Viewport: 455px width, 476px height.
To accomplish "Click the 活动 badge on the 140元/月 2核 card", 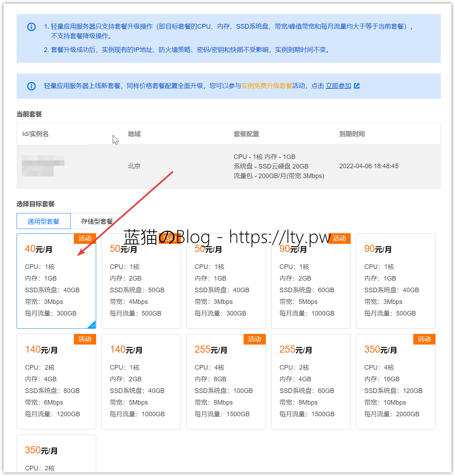I will (x=85, y=339).
